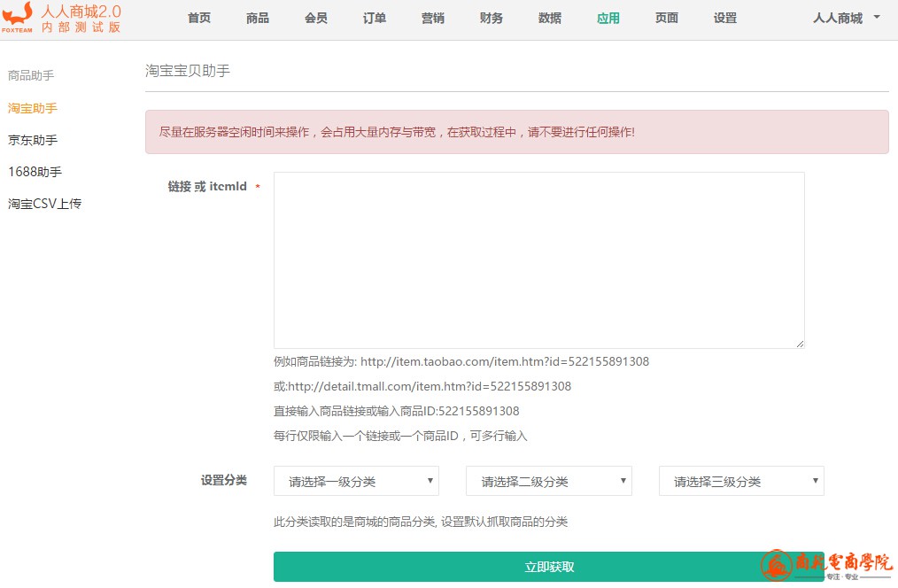Click the FOXTEAM fox logo
The height and width of the screenshot is (588, 898).
pos(17,18)
